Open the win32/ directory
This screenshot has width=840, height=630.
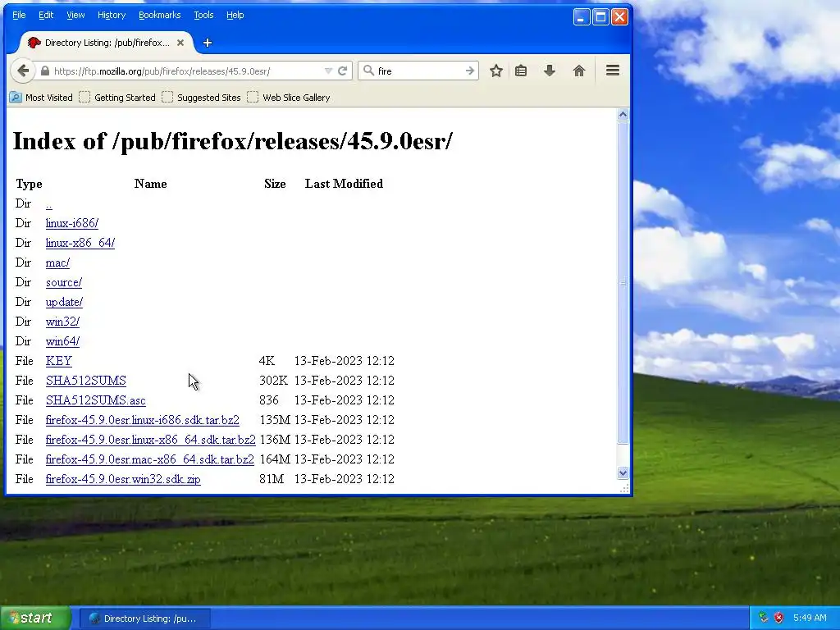[x=62, y=322]
